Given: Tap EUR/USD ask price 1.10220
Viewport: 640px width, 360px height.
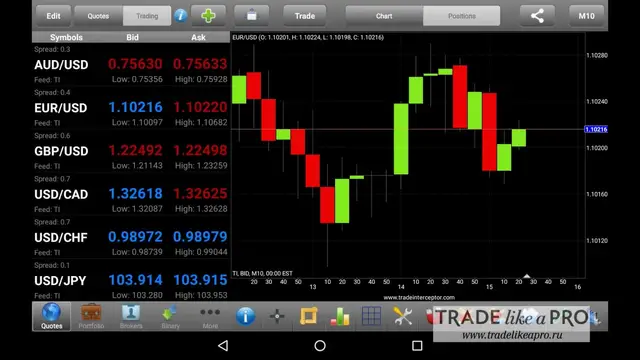Looking at the screenshot, I should [x=200, y=107].
